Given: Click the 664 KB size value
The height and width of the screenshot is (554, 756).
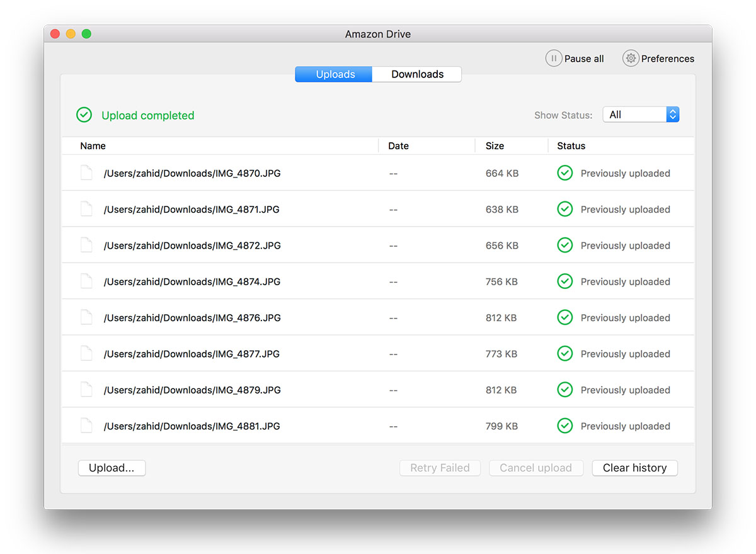Looking at the screenshot, I should point(502,173).
